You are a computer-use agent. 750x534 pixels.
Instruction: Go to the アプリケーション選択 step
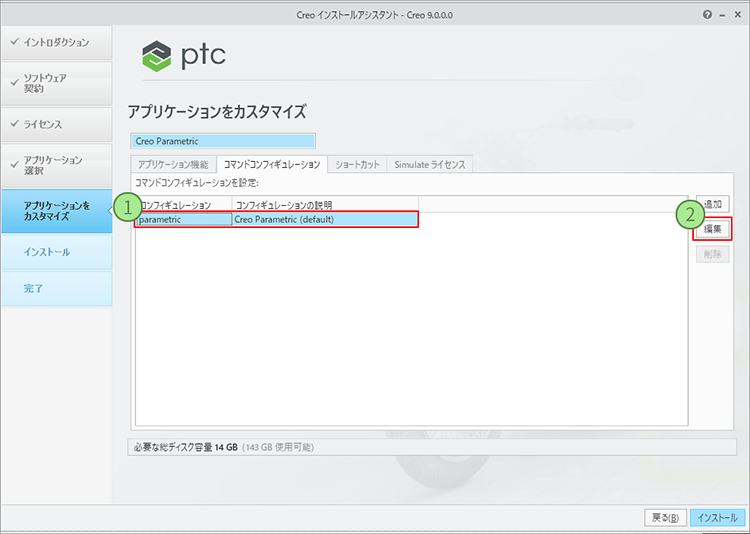pyautogui.click(x=56, y=165)
